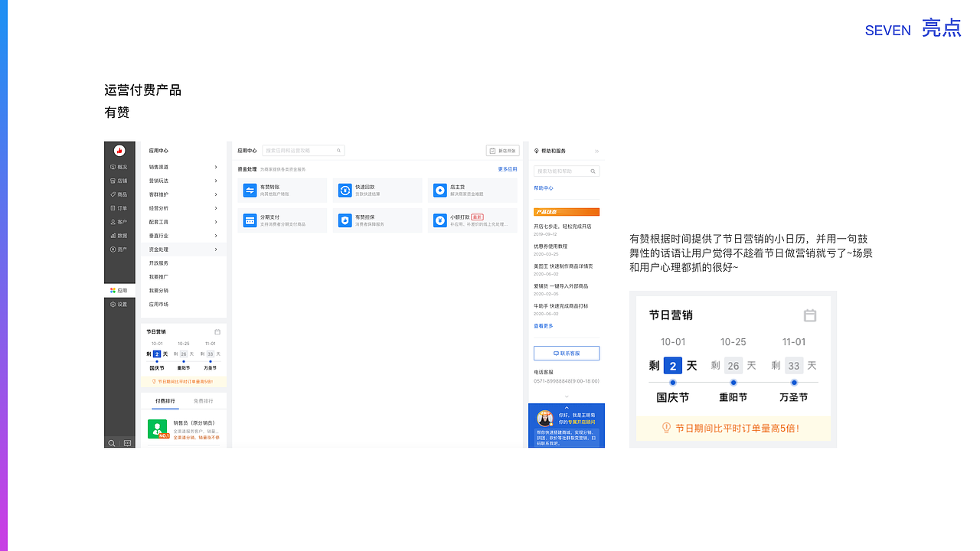Click the 查看更多 link
980x551 pixels.
click(544, 326)
